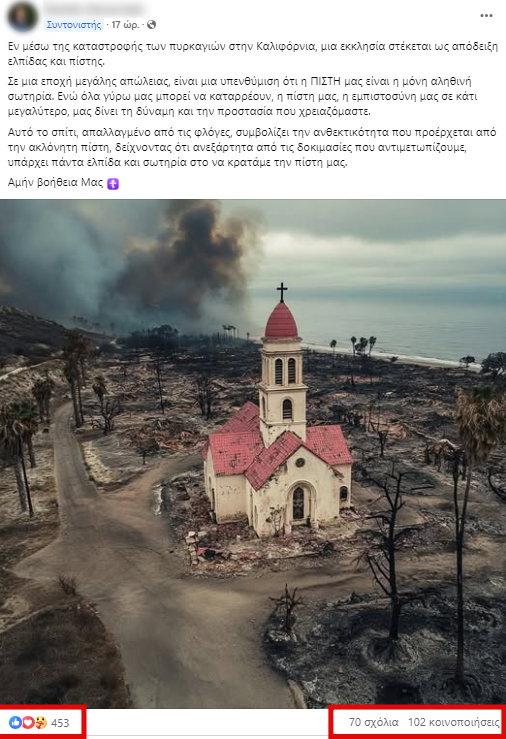View the 102 κοινοποιήσεις shares list
506x739 pixels.
[x=454, y=722]
